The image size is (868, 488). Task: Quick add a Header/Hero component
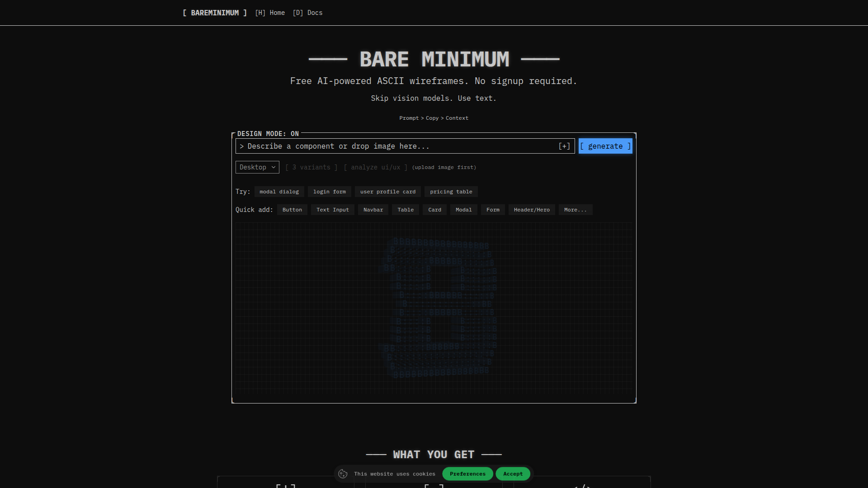(x=532, y=210)
